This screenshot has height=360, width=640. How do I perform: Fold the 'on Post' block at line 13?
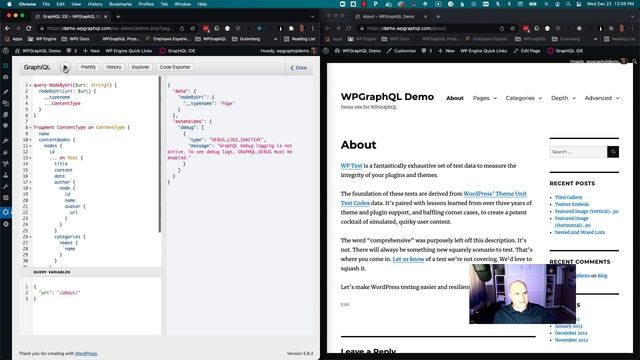(30, 158)
